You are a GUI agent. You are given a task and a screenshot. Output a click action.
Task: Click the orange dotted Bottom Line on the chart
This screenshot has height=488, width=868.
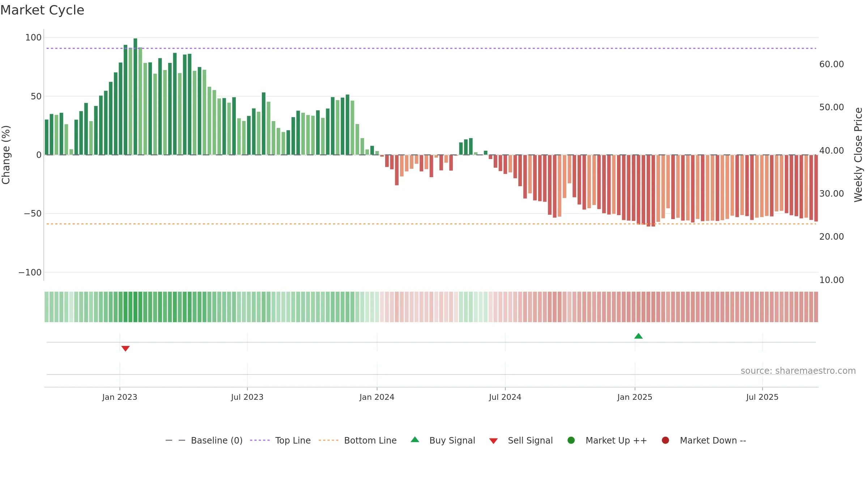(x=431, y=224)
